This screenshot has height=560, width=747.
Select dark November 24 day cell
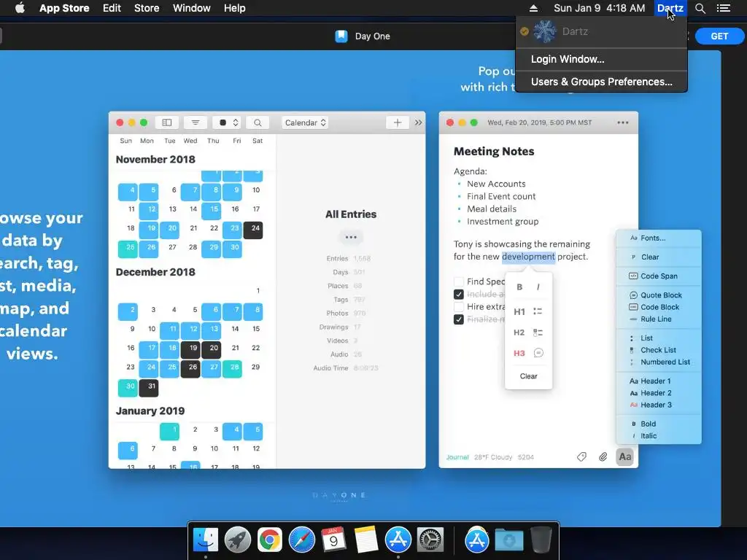253,230
